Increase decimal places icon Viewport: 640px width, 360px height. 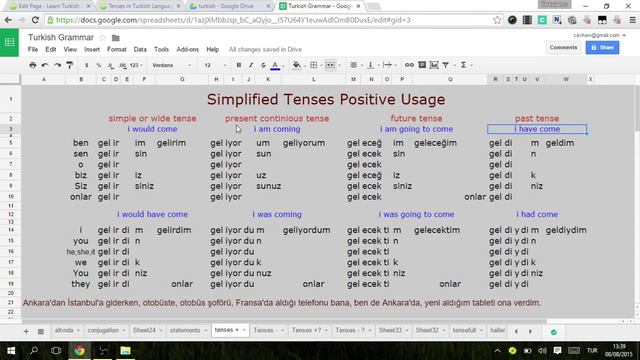[x=123, y=65]
